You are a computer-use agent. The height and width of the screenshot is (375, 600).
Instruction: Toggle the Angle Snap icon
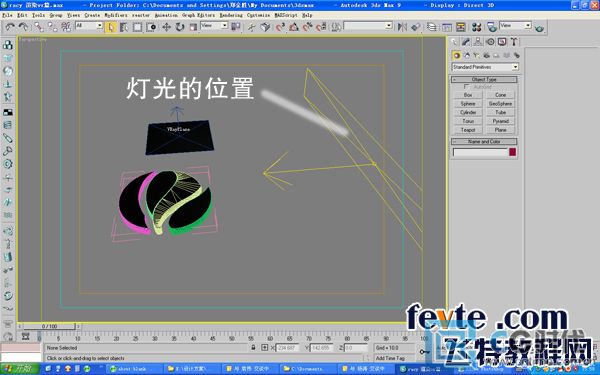(294, 27)
